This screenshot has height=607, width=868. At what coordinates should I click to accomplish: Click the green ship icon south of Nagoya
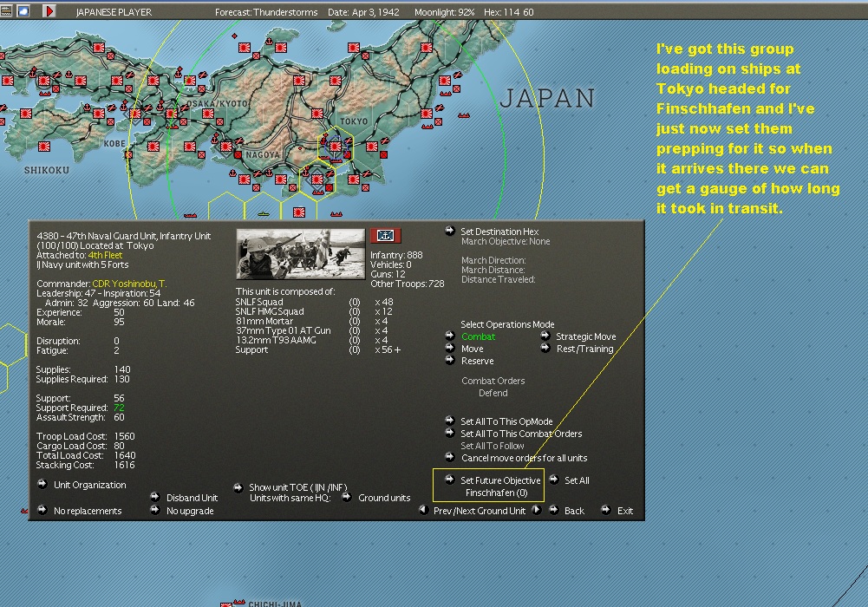pyautogui.click(x=264, y=213)
